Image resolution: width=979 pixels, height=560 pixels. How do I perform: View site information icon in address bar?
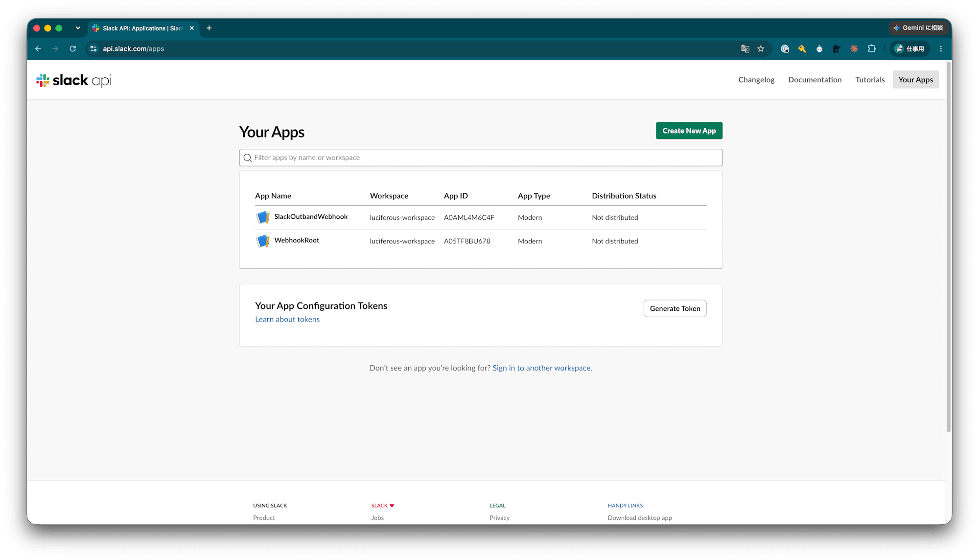click(x=93, y=49)
